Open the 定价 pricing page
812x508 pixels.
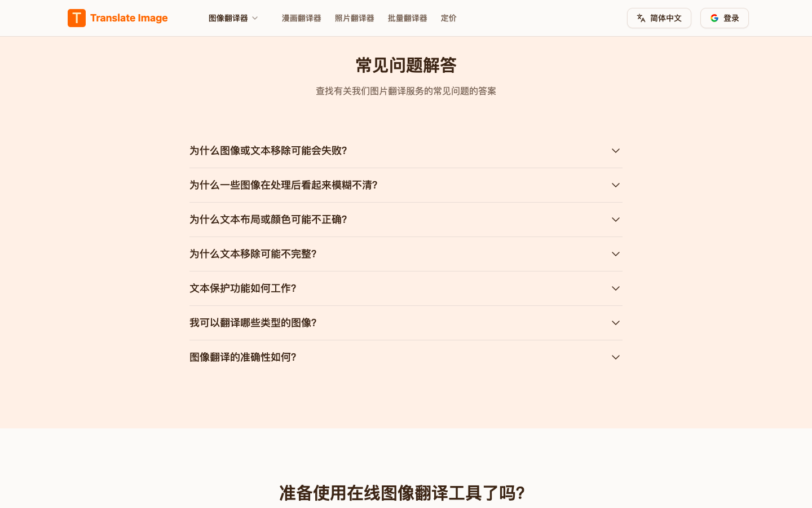(449, 18)
